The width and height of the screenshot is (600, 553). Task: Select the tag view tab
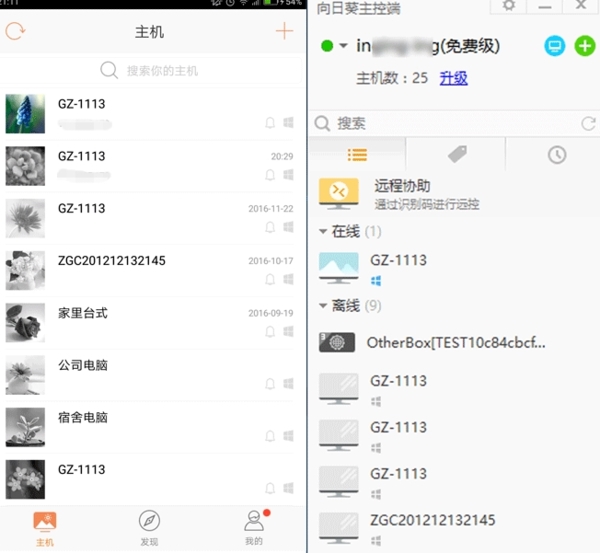(457, 155)
